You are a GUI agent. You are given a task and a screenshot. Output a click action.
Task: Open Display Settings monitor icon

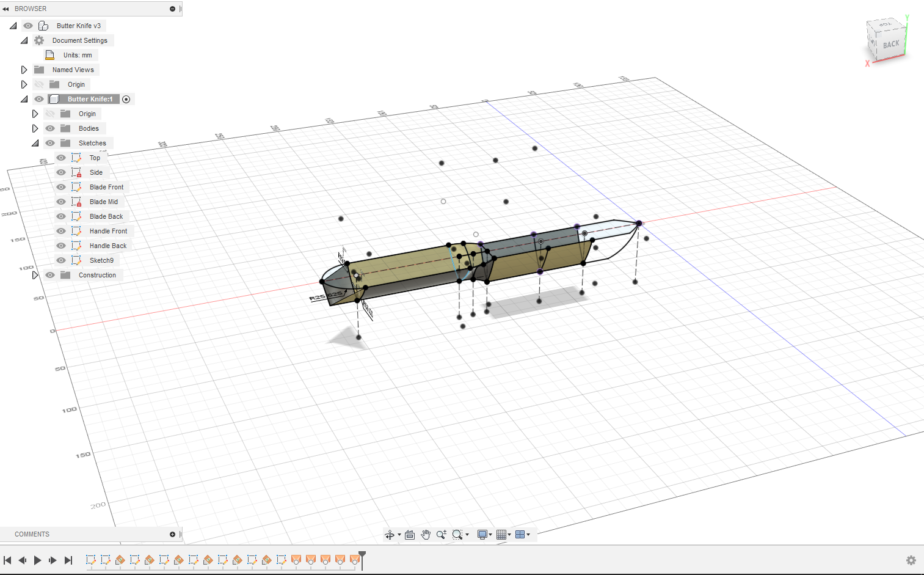pyautogui.click(x=482, y=535)
